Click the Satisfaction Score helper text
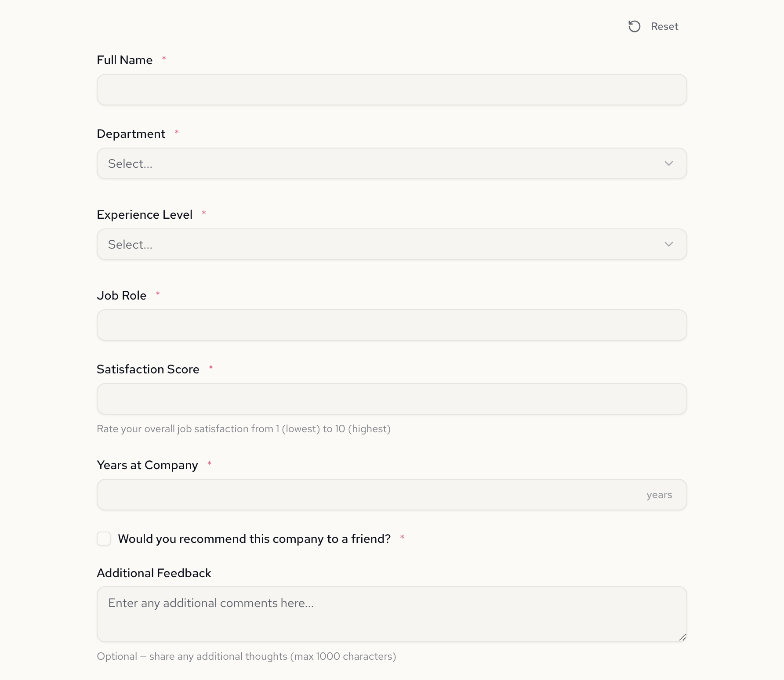 click(x=243, y=429)
